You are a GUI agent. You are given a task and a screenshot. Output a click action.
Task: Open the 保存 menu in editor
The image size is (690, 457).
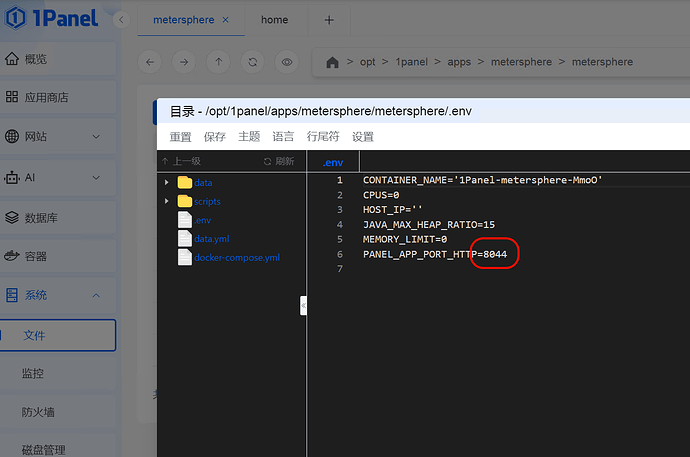(214, 137)
